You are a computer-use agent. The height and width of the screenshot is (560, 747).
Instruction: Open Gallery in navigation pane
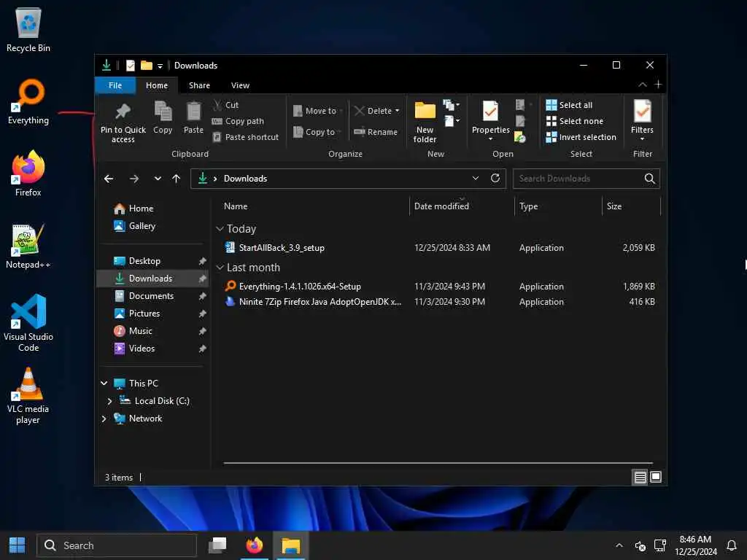point(134,226)
